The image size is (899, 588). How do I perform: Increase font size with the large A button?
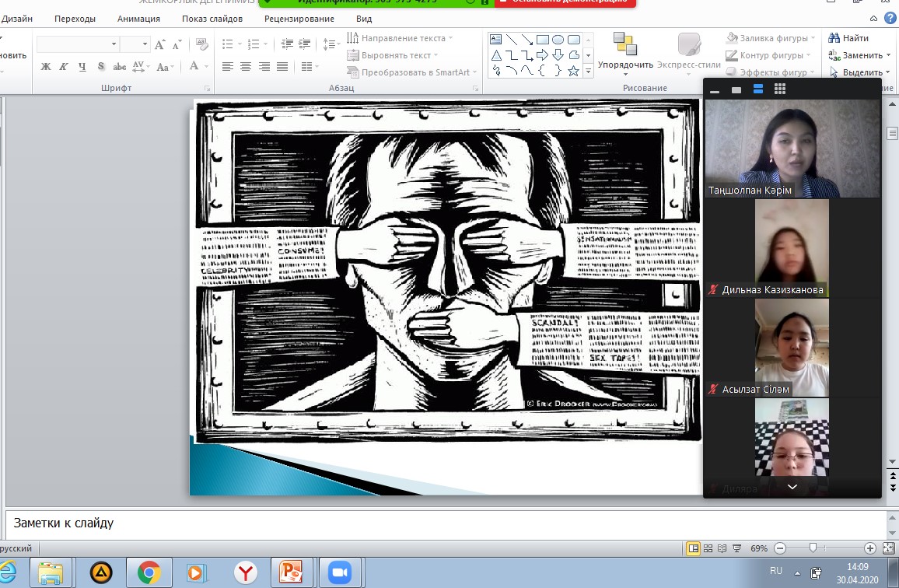[160, 44]
